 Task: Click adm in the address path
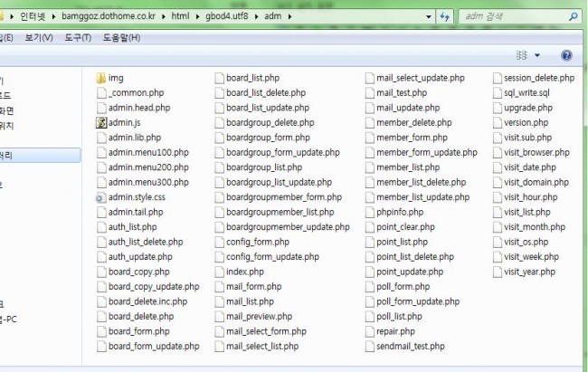272,16
